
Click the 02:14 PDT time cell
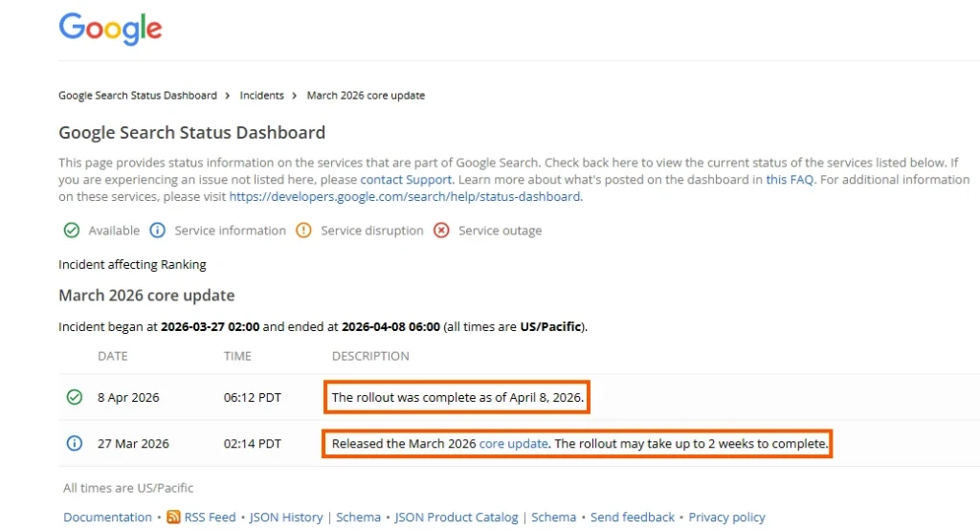[253, 444]
